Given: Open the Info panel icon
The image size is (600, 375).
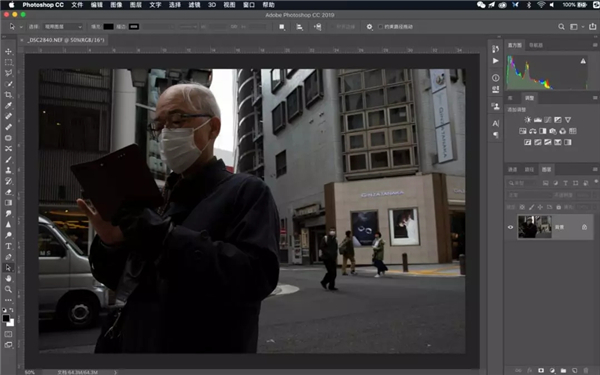Looking at the screenshot, I should click(x=496, y=78).
